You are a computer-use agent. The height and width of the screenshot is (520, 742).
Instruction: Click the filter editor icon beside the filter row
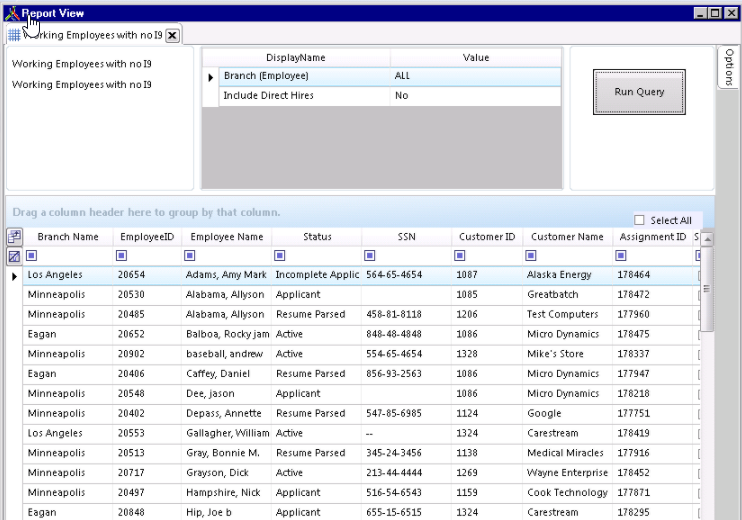pyautogui.click(x=14, y=256)
